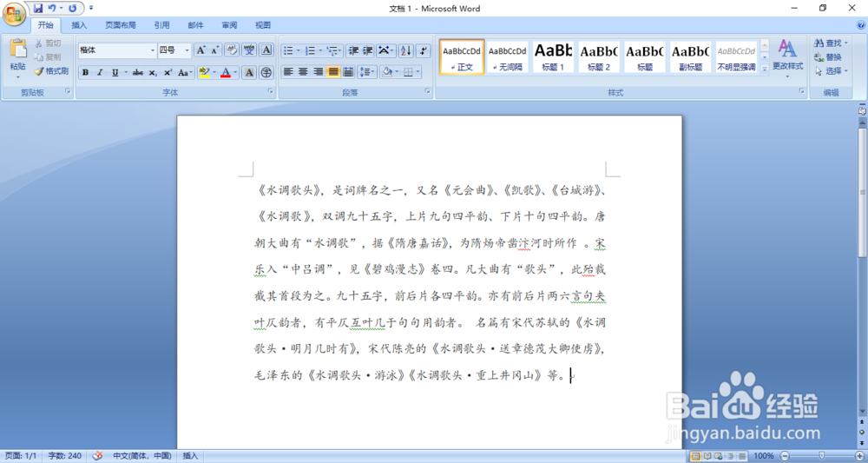Toggle strikethrough abc formatting
Screen dimensions: 868x463
pos(138,73)
